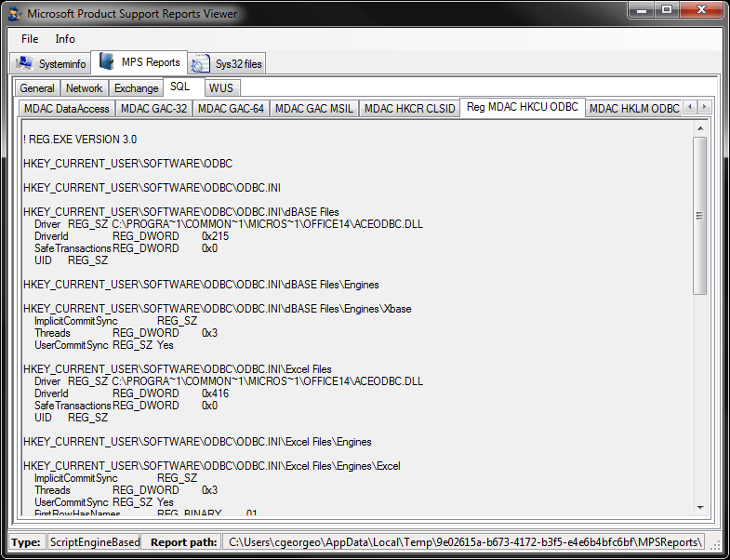Screen dimensions: 730x560
Task: Click the MPS Reports tab icon
Action: [107, 62]
